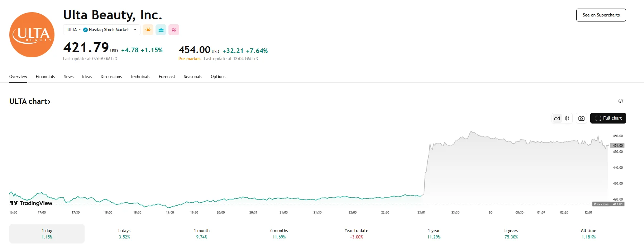Select the 1 day range

click(47, 233)
